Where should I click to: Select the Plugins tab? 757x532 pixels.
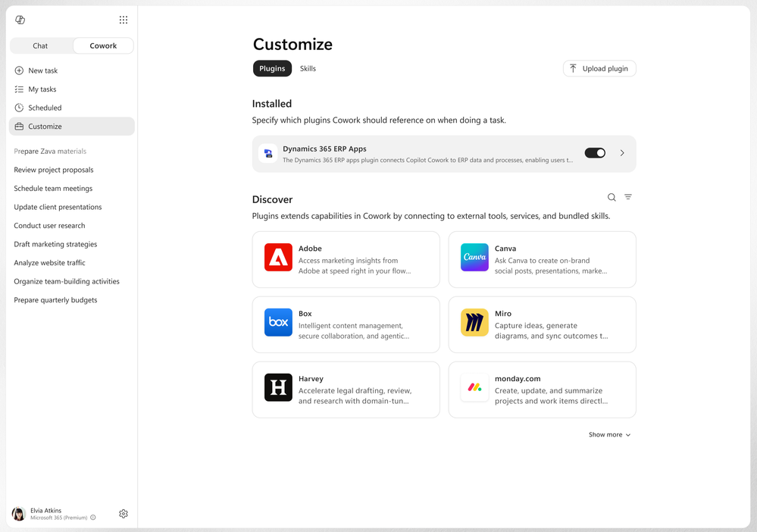(x=272, y=68)
